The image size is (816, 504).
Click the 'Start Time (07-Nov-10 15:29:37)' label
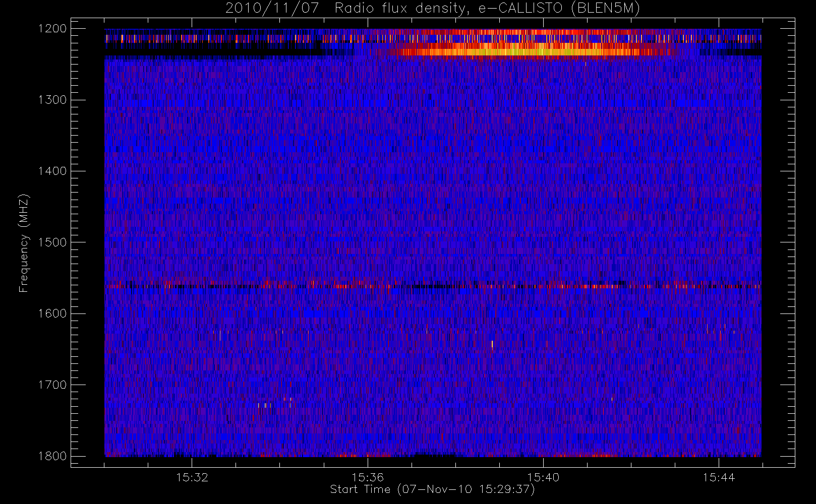432,489
